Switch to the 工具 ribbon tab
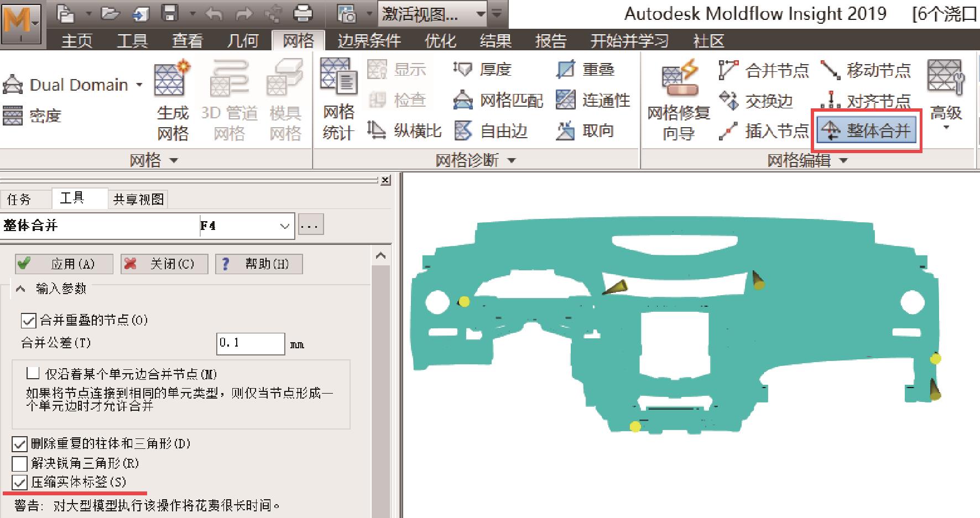 pos(132,40)
